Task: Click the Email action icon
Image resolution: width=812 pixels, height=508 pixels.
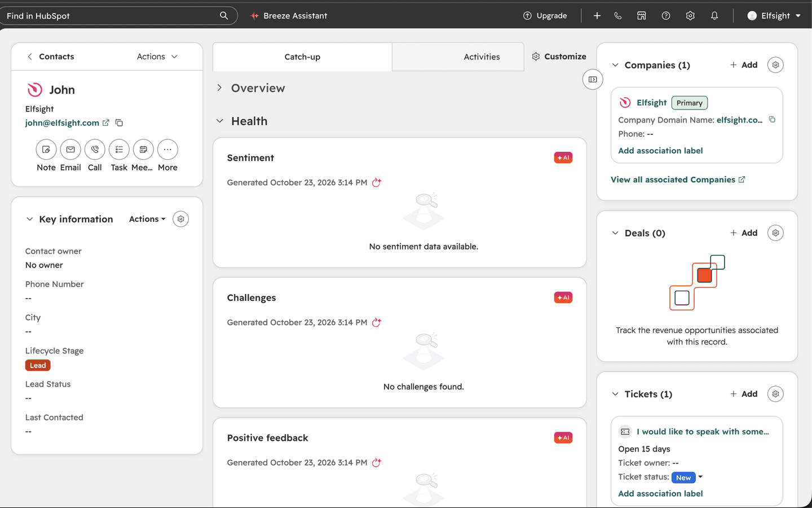Action: tap(70, 150)
